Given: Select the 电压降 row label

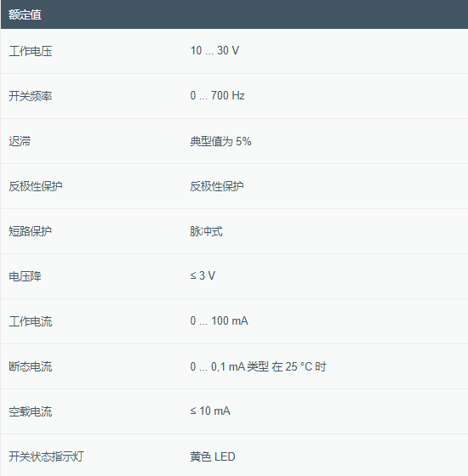Looking at the screenshot, I should coord(25,276).
